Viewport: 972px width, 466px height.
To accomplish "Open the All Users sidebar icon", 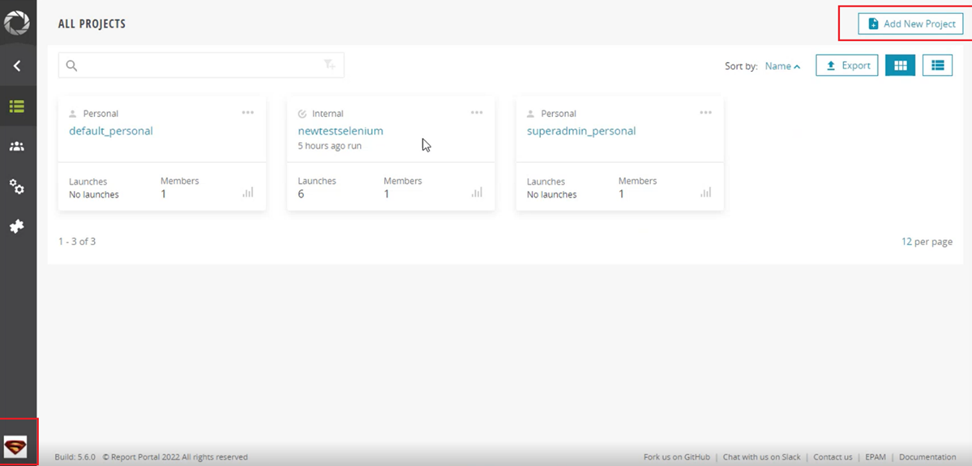I will pyautogui.click(x=17, y=147).
